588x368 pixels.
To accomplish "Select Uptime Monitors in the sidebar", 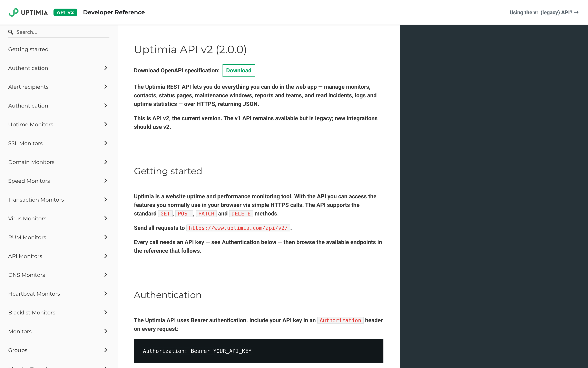I will (x=31, y=124).
